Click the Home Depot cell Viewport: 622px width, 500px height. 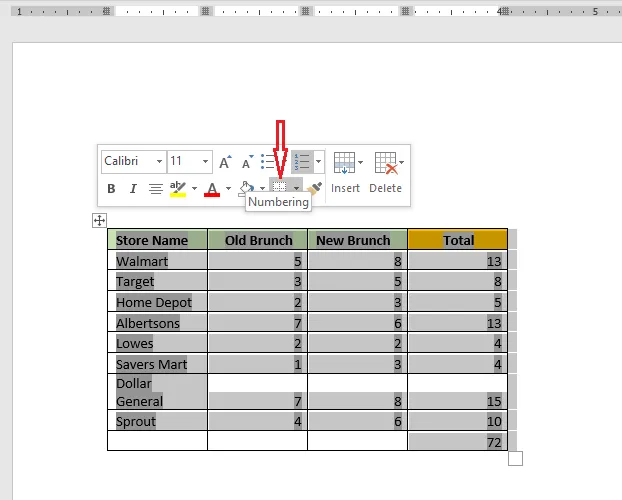(157, 302)
